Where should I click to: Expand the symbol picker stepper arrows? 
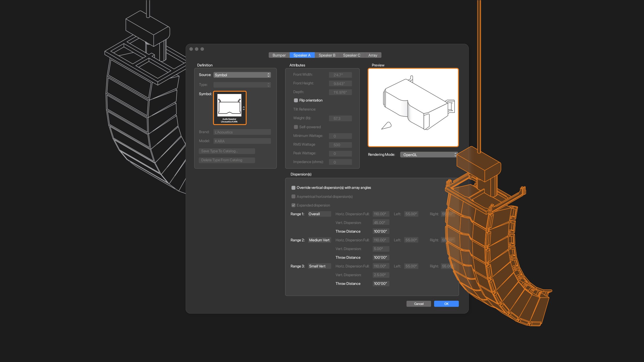[x=244, y=108]
